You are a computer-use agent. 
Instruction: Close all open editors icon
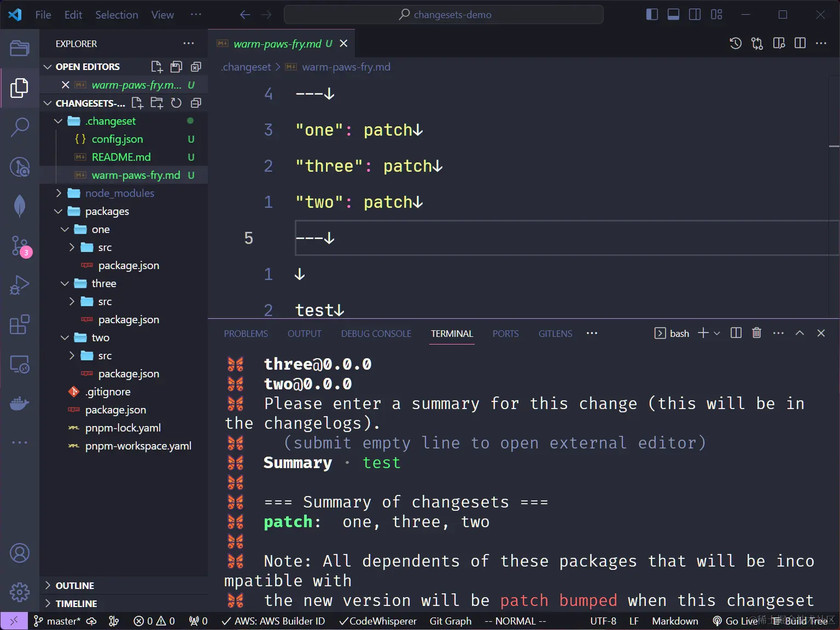point(196,67)
